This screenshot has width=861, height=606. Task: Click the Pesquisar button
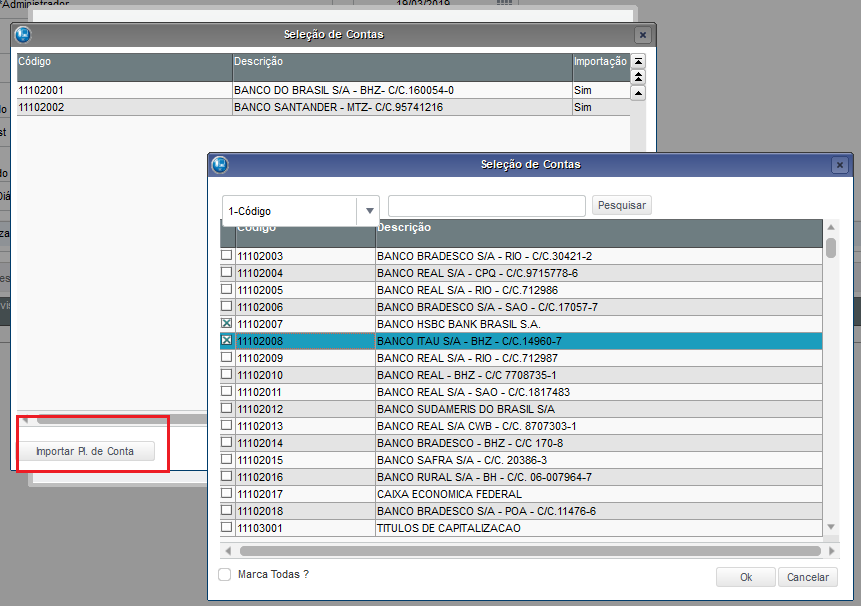[x=622, y=205]
